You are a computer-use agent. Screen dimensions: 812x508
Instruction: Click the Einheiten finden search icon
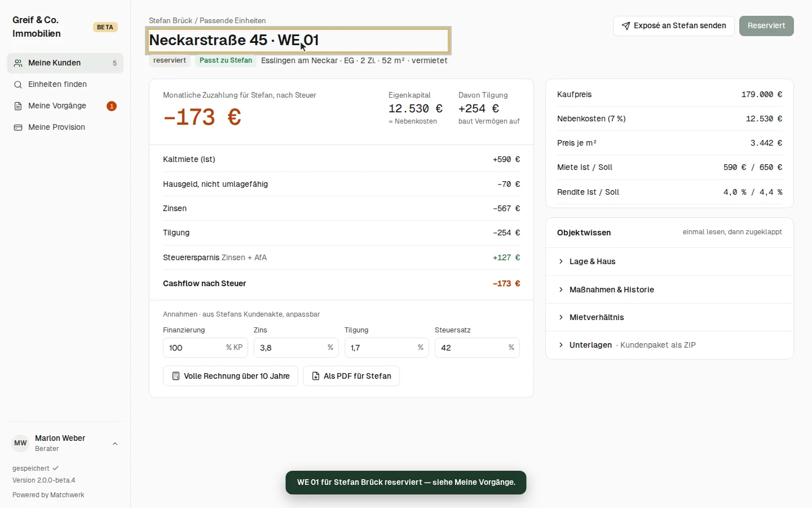click(x=18, y=85)
